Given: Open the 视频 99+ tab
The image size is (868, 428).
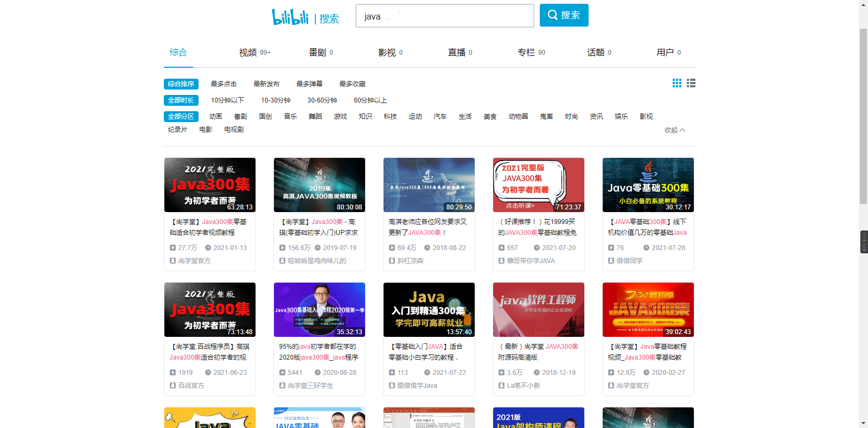Looking at the screenshot, I should pos(255,52).
